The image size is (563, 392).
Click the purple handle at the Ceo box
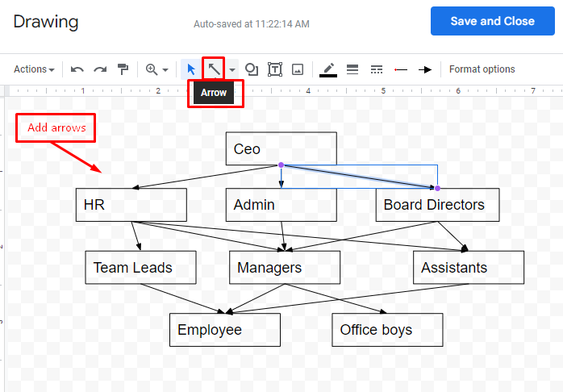(x=281, y=165)
